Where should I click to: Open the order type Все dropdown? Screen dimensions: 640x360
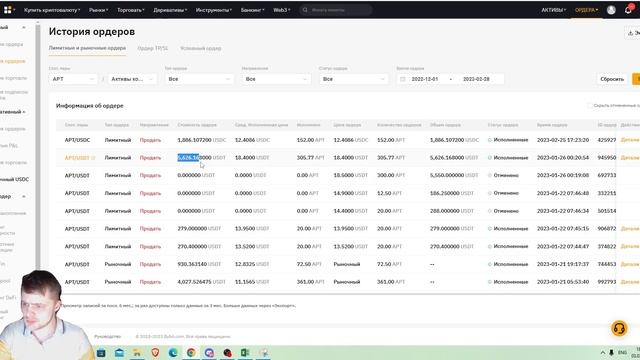click(x=199, y=79)
